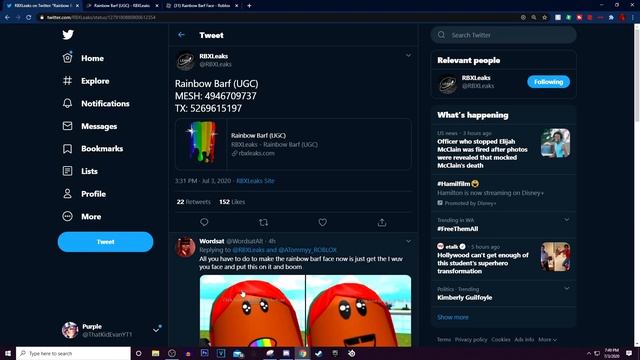Open the More menu in sidebar
The height and width of the screenshot is (360, 640).
82,216
